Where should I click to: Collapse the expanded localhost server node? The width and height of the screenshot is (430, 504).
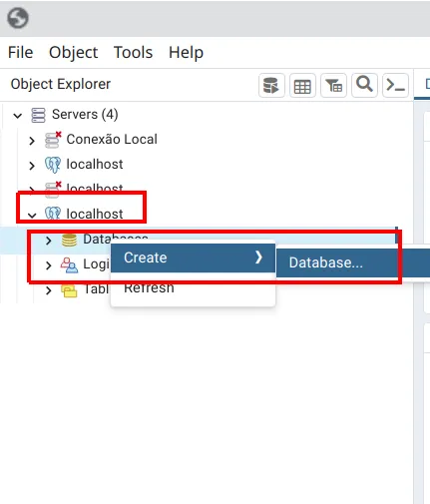click(32, 216)
